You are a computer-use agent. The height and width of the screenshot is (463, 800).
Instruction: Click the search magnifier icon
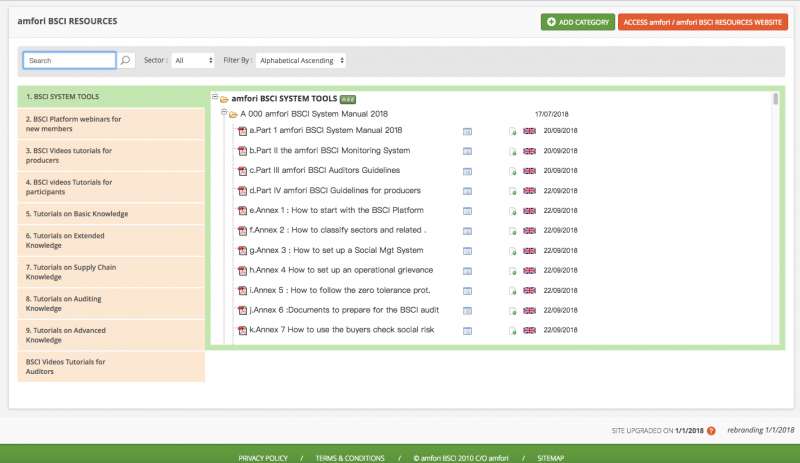[126, 61]
